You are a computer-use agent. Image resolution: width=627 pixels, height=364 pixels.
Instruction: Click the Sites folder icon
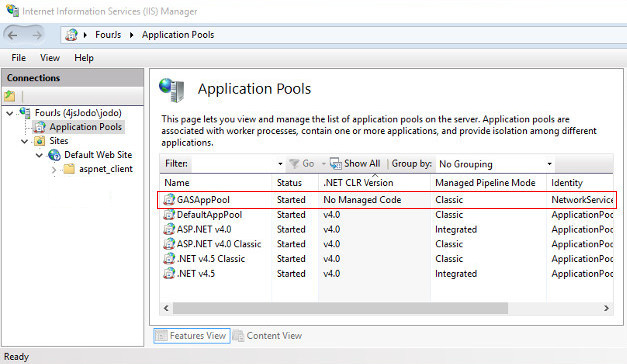(40, 141)
